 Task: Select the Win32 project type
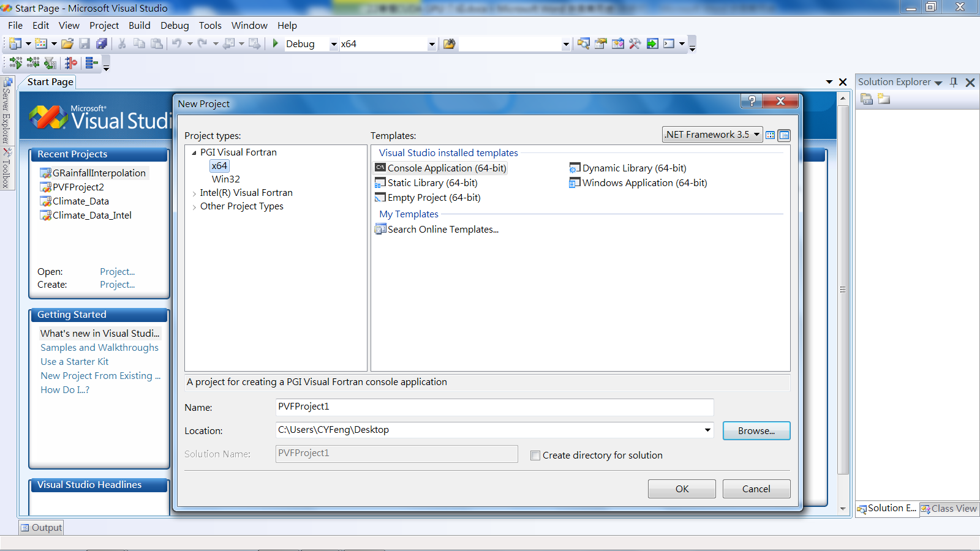click(226, 179)
